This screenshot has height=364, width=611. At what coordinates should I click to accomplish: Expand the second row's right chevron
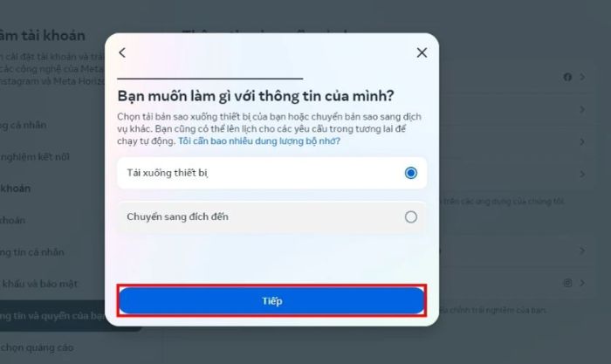click(582, 109)
